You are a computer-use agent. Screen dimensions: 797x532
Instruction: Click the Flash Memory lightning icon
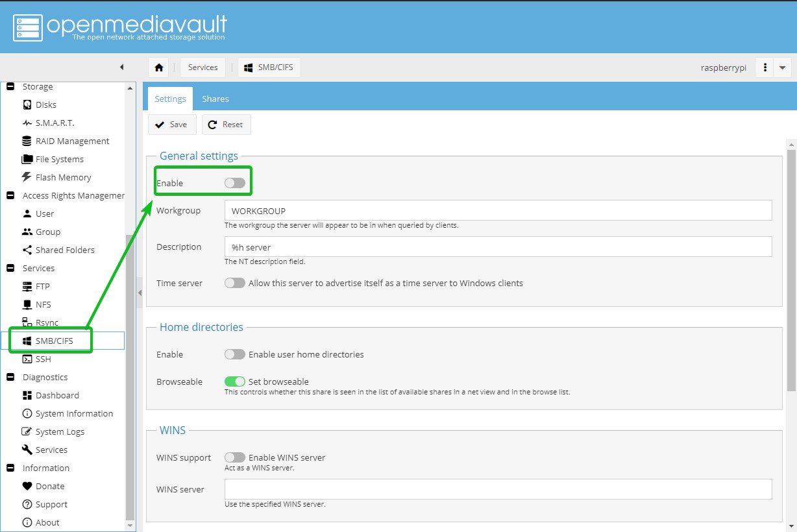point(27,177)
